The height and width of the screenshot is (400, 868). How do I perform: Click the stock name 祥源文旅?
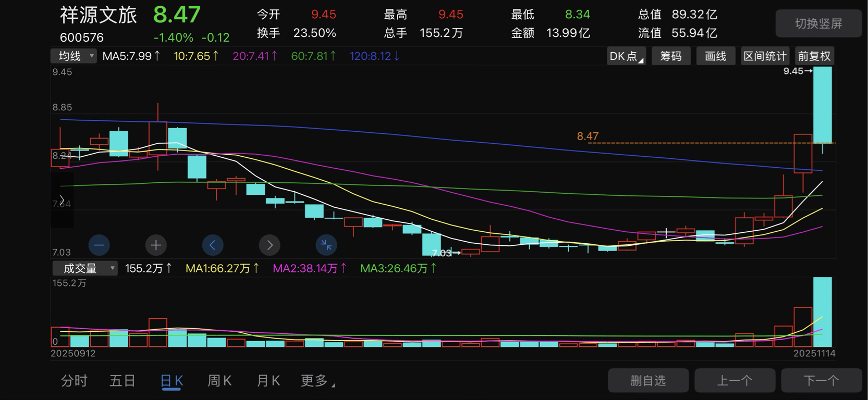tap(99, 15)
